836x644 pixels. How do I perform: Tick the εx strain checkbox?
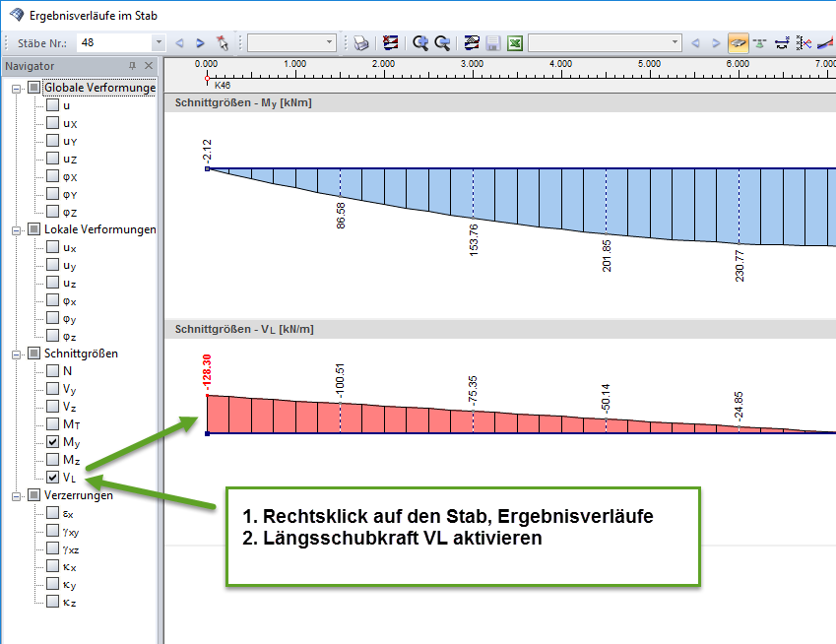tap(52, 513)
